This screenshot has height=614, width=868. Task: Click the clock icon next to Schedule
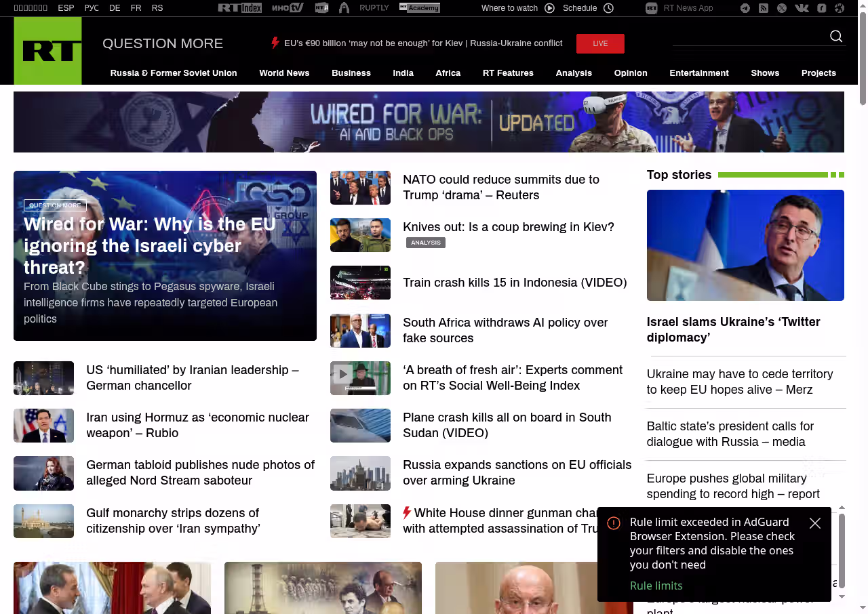pos(608,8)
